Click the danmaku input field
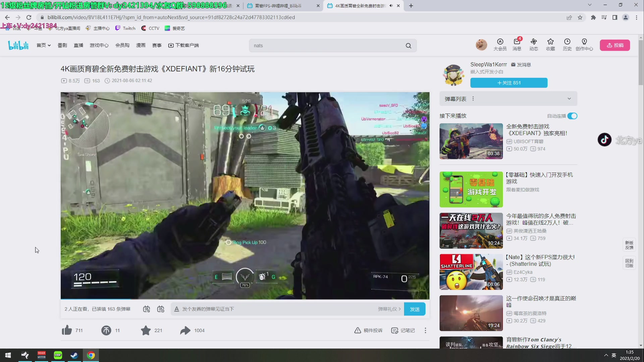 [278, 309]
